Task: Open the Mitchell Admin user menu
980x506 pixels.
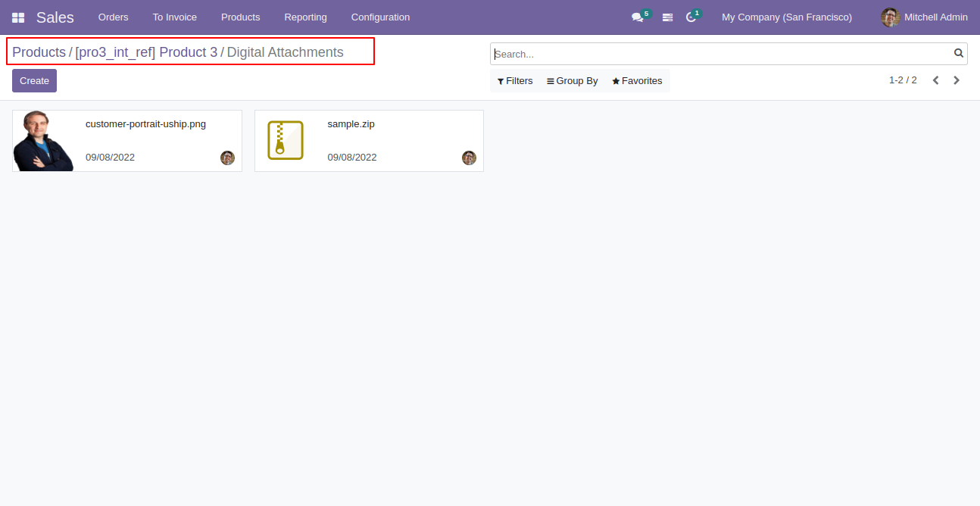Action: [924, 17]
